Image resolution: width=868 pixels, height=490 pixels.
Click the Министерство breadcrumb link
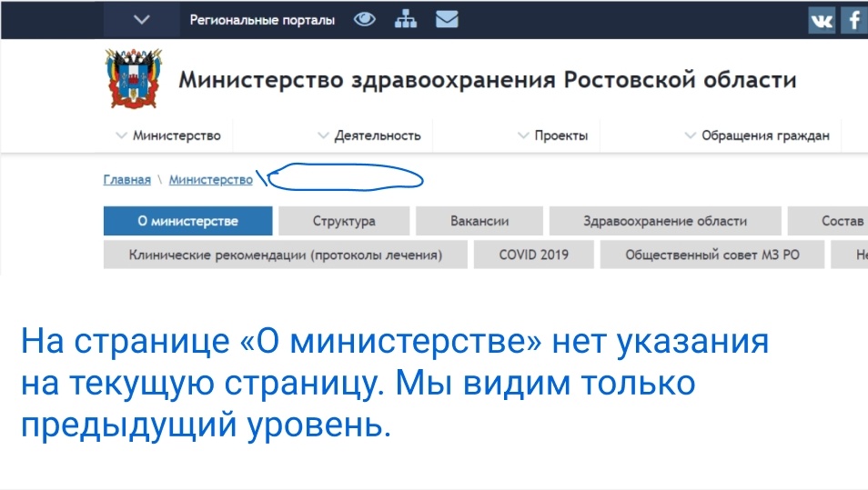point(210,180)
